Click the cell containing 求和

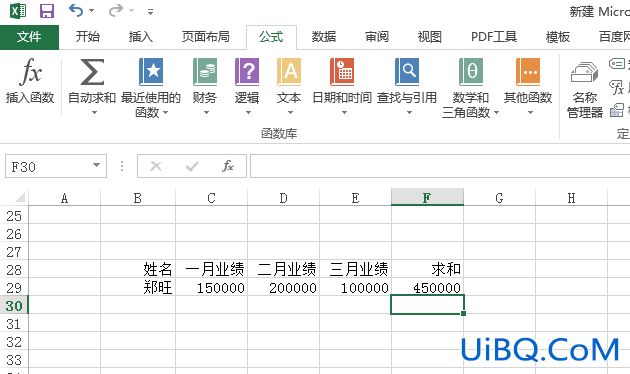click(x=427, y=269)
